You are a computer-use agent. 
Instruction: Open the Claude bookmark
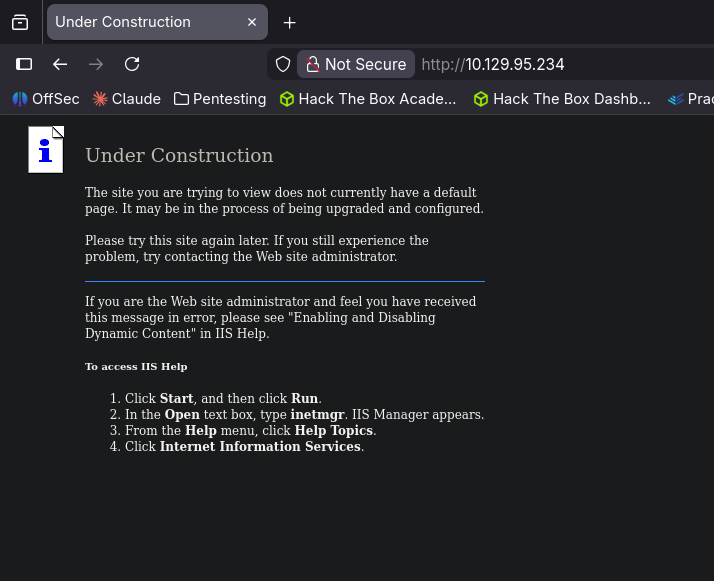coord(127,99)
